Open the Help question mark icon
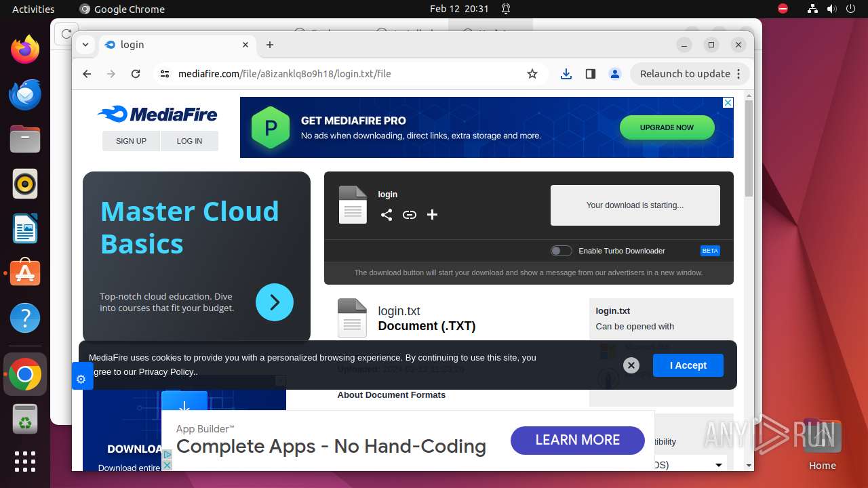868x488 pixels. coord(25,318)
